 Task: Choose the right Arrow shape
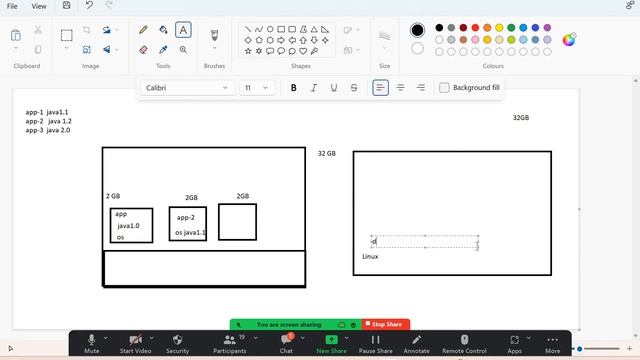(281, 40)
